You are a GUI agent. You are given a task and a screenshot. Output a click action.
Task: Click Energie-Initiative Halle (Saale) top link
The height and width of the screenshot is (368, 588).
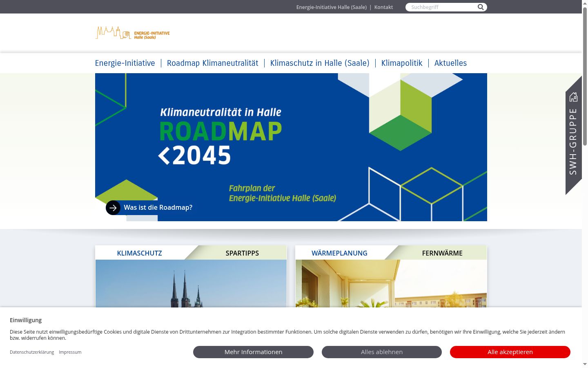click(x=332, y=7)
